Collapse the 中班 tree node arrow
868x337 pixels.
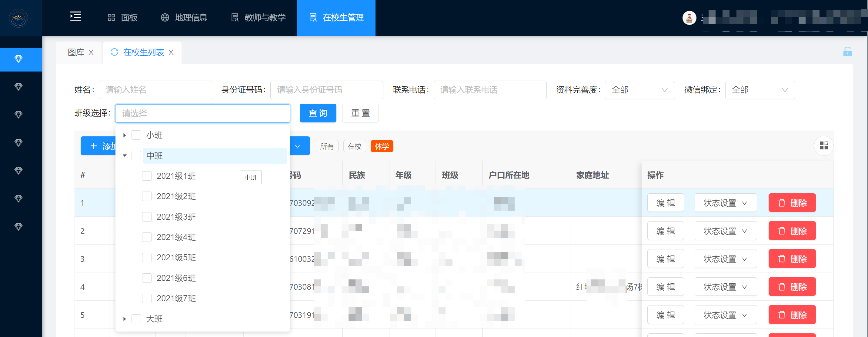coord(125,156)
